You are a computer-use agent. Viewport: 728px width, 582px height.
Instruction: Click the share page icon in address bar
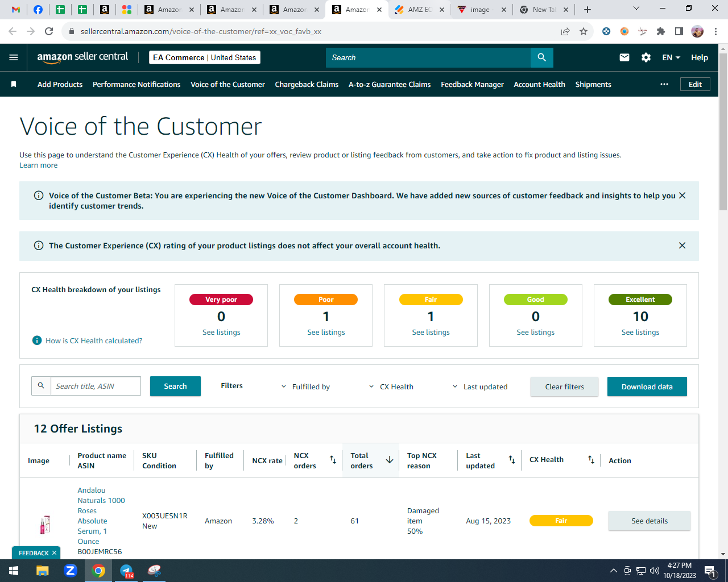coord(565,31)
